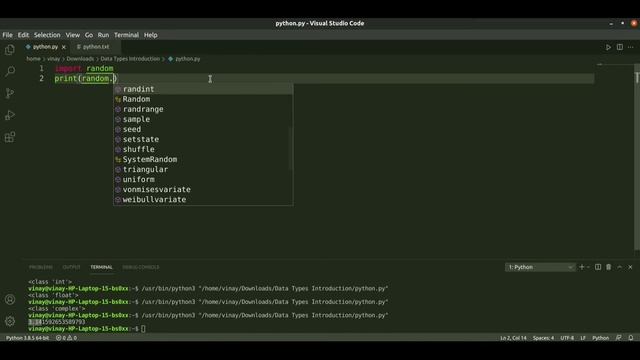The height and width of the screenshot is (360, 640).
Task: Click line 1 import random code
Action: coord(84,69)
